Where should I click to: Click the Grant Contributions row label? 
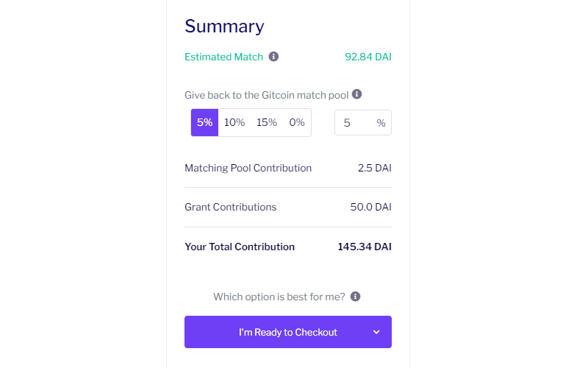tap(230, 207)
